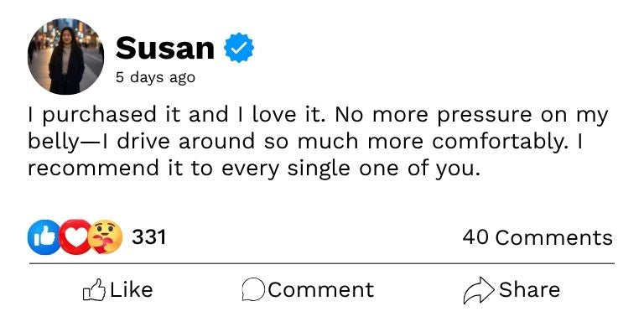Click the blue thumbs-up reaction icon

pos(44,237)
